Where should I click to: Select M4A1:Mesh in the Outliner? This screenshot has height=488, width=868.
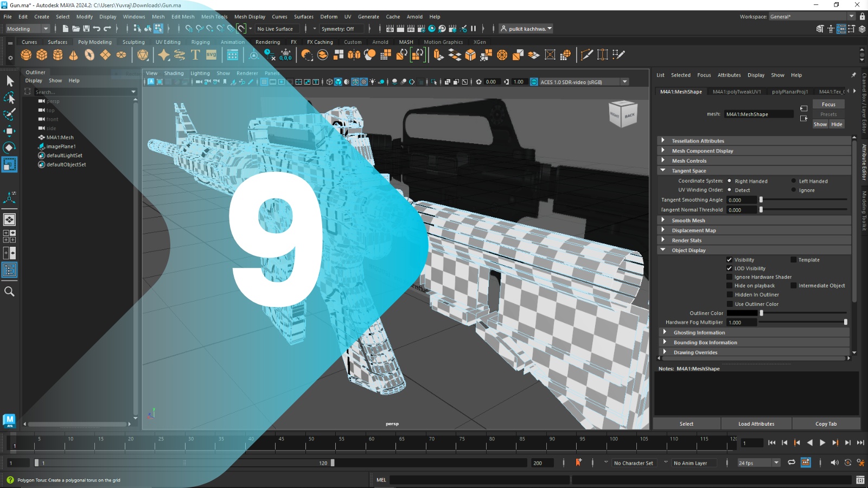pos(60,138)
